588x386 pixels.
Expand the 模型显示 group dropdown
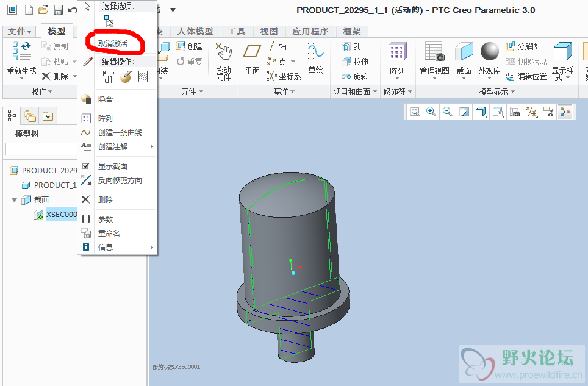click(x=497, y=91)
